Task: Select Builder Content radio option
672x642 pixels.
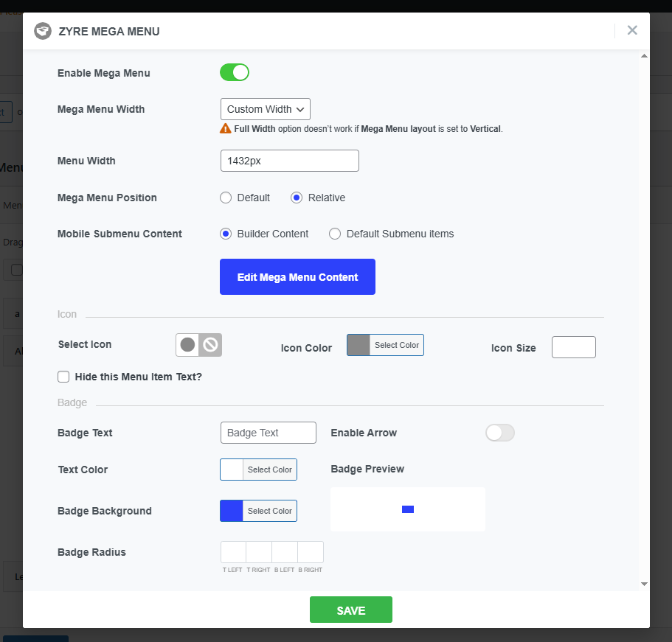Action: (x=226, y=234)
